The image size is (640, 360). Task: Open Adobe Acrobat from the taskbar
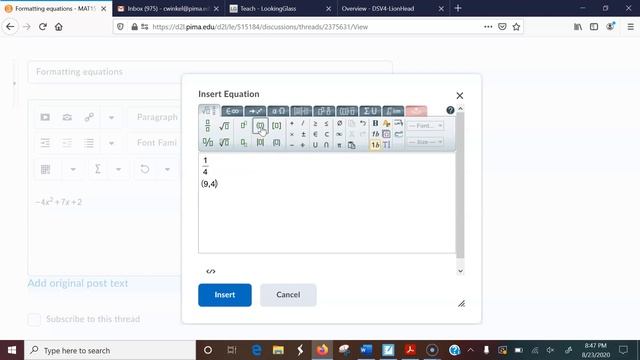pos(410,350)
